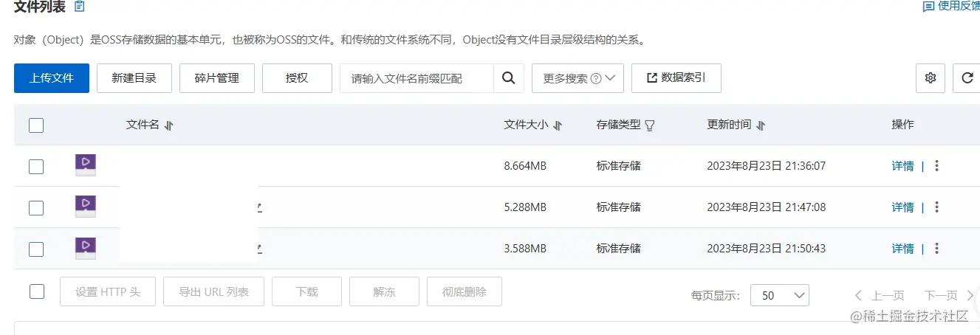Open 使用反馈 feedback link
Screen dimensions: 980x335
pyautogui.click(x=951, y=6)
